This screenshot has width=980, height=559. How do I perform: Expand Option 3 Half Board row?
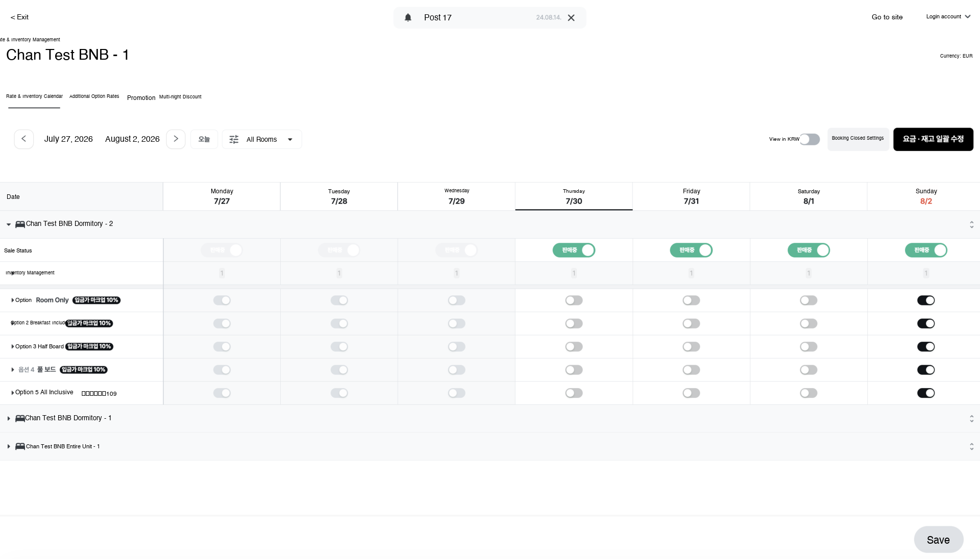pos(12,347)
